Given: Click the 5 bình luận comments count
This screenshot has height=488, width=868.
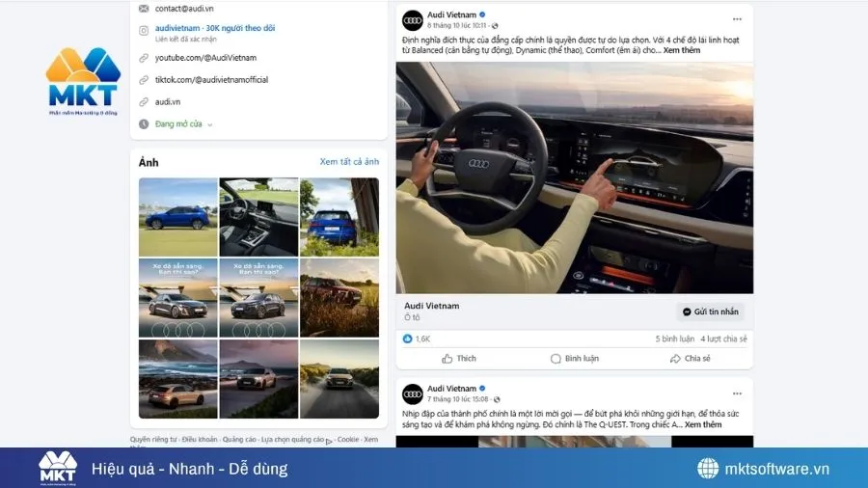Looking at the screenshot, I should coord(674,339).
